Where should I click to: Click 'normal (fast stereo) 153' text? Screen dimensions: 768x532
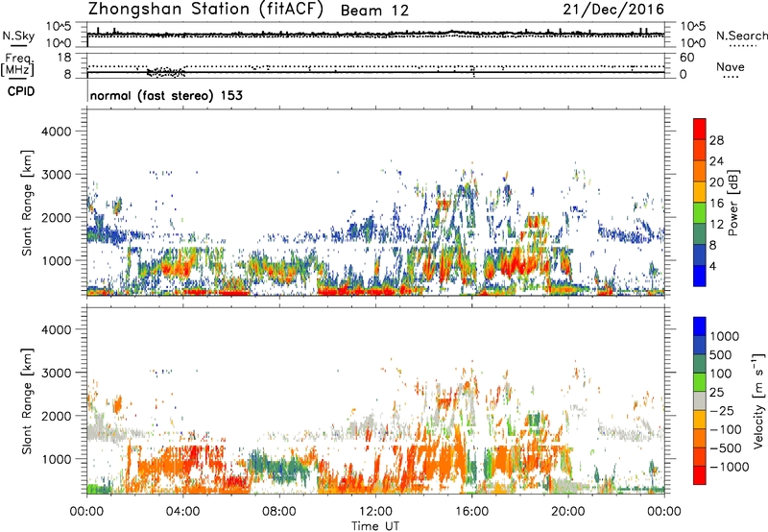tap(166, 95)
